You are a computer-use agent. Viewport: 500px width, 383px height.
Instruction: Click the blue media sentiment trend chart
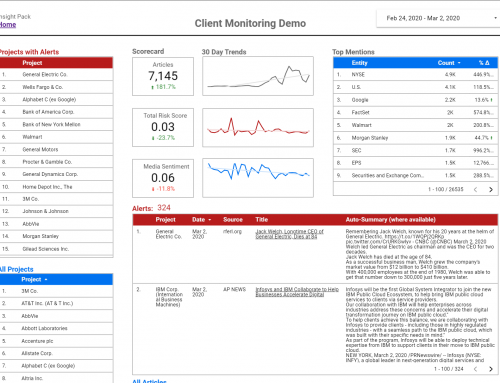point(258,178)
